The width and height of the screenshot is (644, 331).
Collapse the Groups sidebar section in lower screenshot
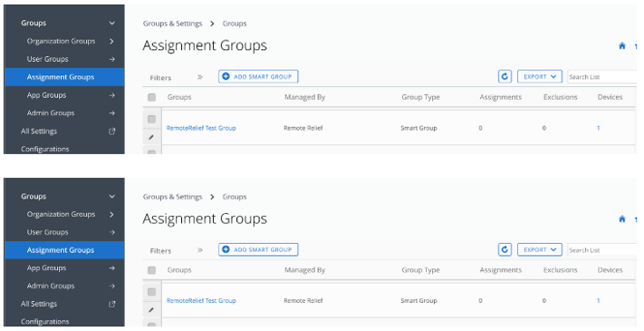click(111, 197)
